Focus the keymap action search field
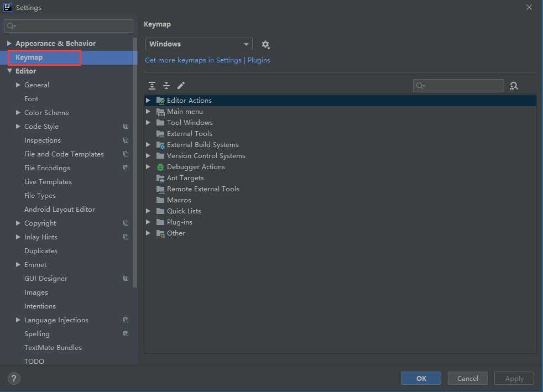 pos(458,86)
